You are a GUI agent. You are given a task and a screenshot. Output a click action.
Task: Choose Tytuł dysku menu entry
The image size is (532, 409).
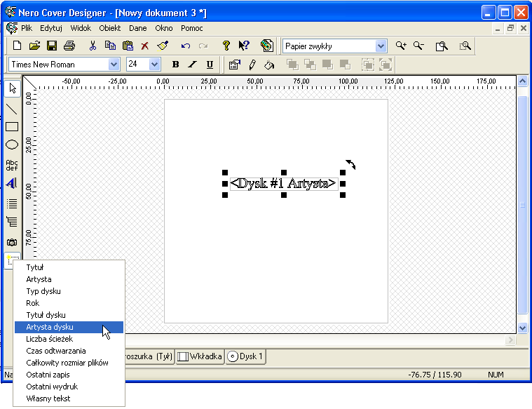point(69,315)
